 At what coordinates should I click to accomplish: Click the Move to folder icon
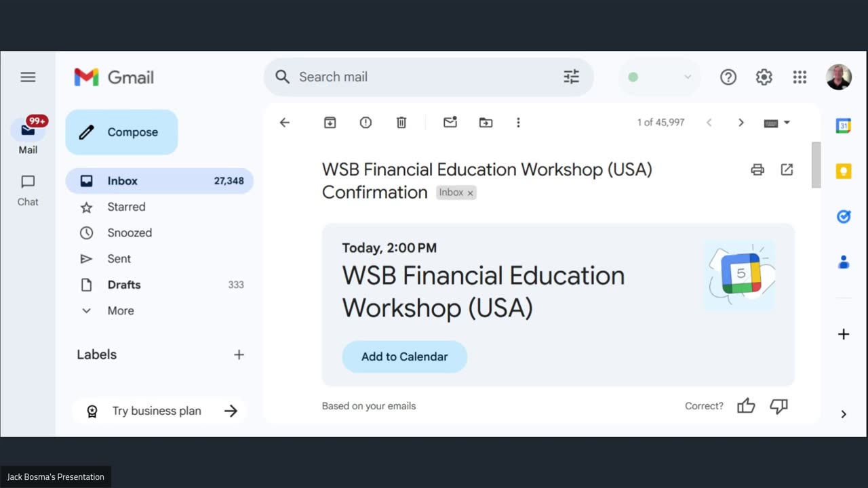[486, 123]
